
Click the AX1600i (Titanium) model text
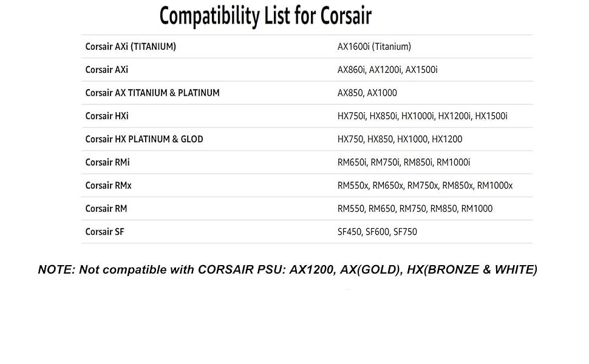coord(374,47)
